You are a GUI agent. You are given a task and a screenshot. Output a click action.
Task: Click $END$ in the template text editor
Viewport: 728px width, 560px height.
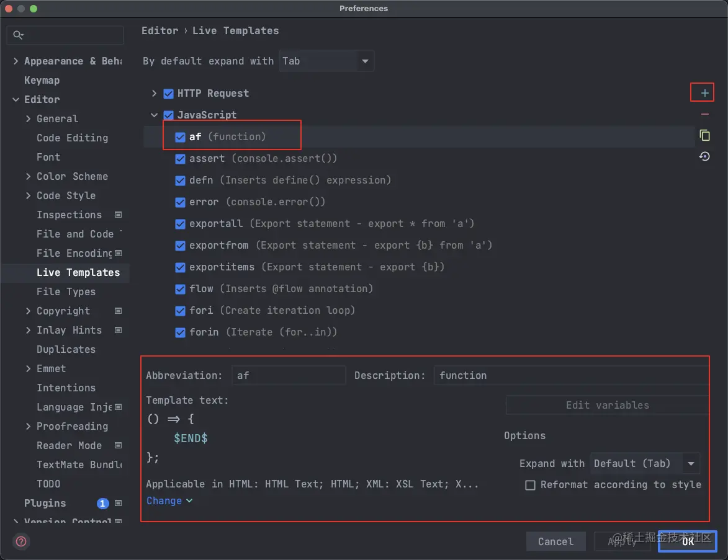[x=191, y=438]
